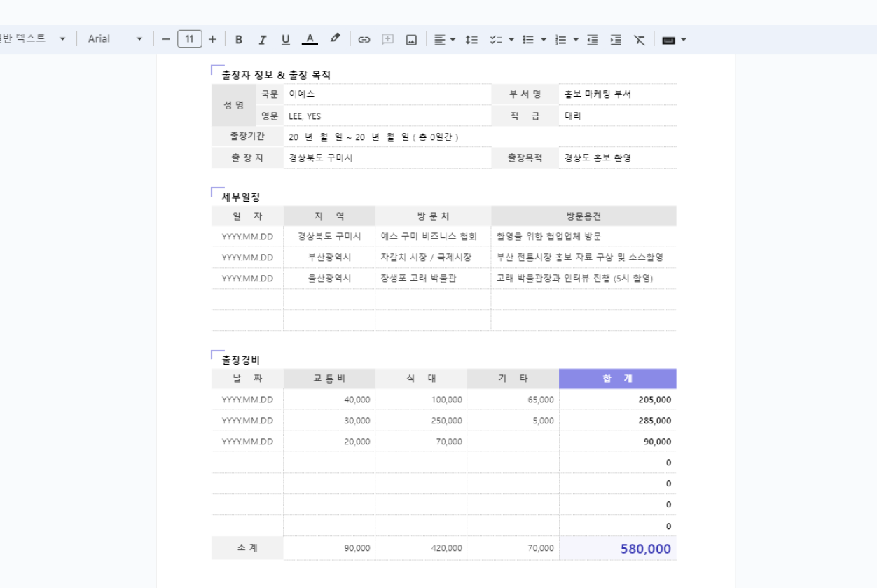
Task: Open input tools keyboard icon
Action: [x=668, y=39]
